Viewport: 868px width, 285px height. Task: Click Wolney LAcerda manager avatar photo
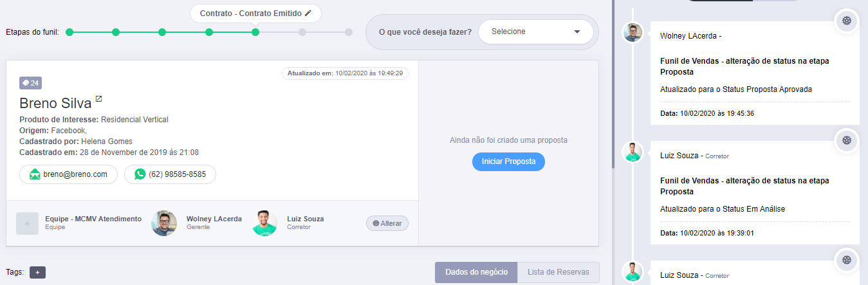coord(164,223)
